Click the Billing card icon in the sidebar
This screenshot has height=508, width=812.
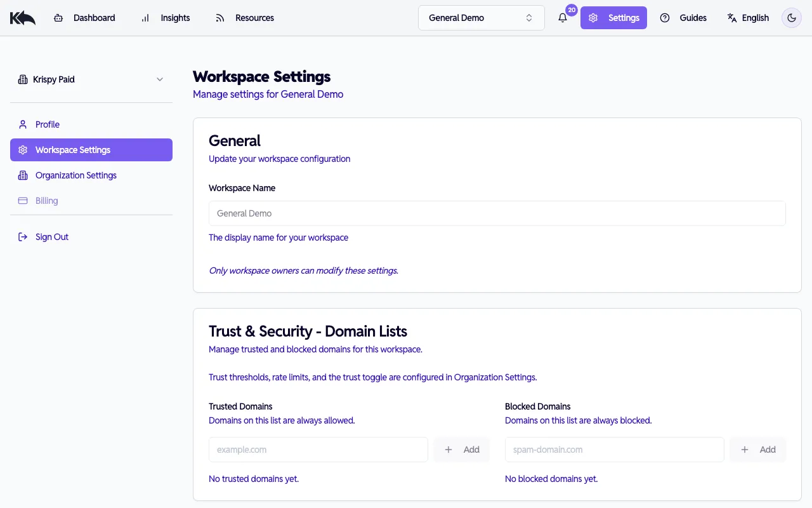tap(23, 201)
